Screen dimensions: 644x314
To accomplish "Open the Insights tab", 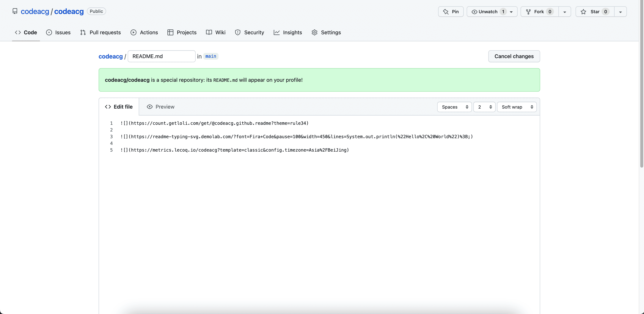I will click(x=288, y=32).
